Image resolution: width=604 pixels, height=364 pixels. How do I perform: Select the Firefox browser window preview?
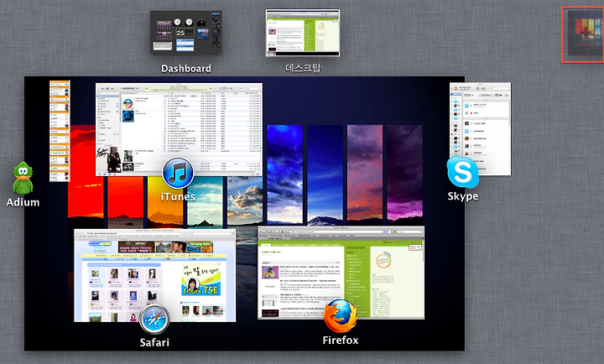tap(341, 273)
